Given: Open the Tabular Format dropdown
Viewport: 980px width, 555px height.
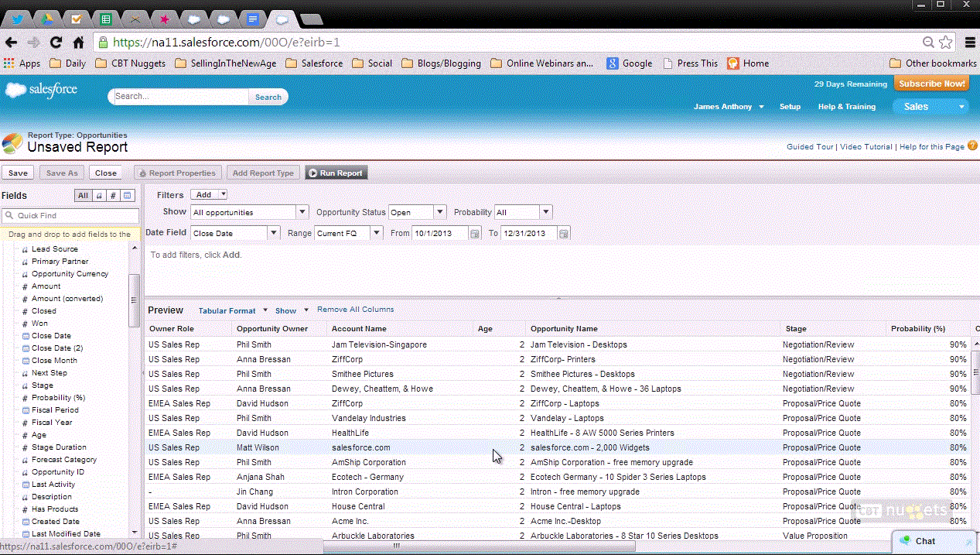Looking at the screenshot, I should (233, 310).
